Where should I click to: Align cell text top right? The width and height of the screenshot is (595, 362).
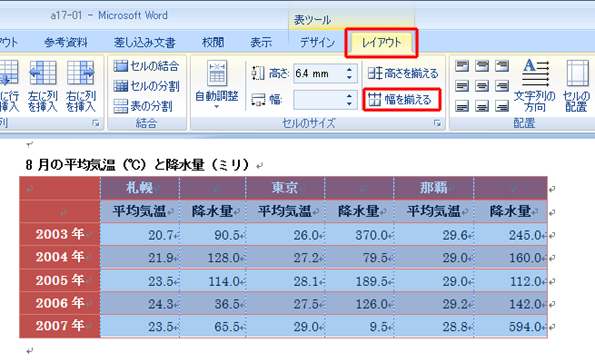(502, 66)
